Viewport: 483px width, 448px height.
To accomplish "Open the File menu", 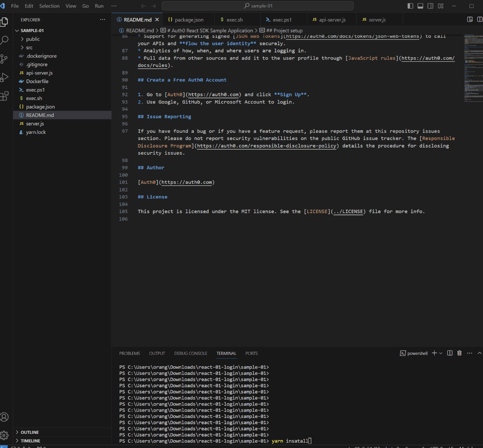I will click(15, 6).
